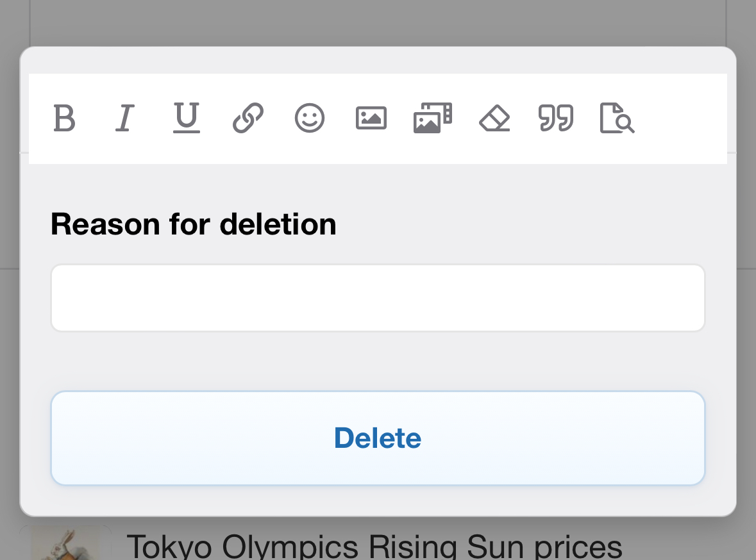Insert a hyperlink
The height and width of the screenshot is (560, 756).
pos(248,119)
